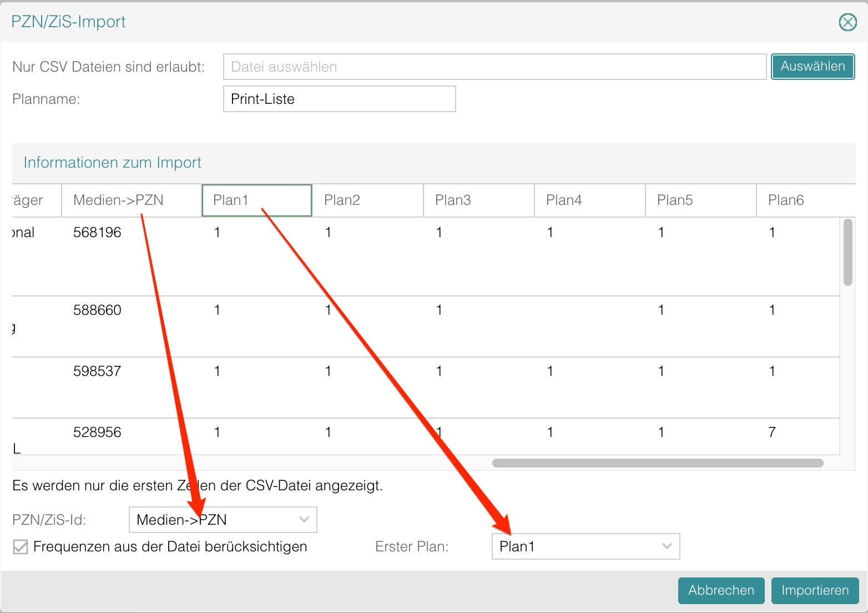
Task: Click the Plan5 column header
Action: [700, 200]
